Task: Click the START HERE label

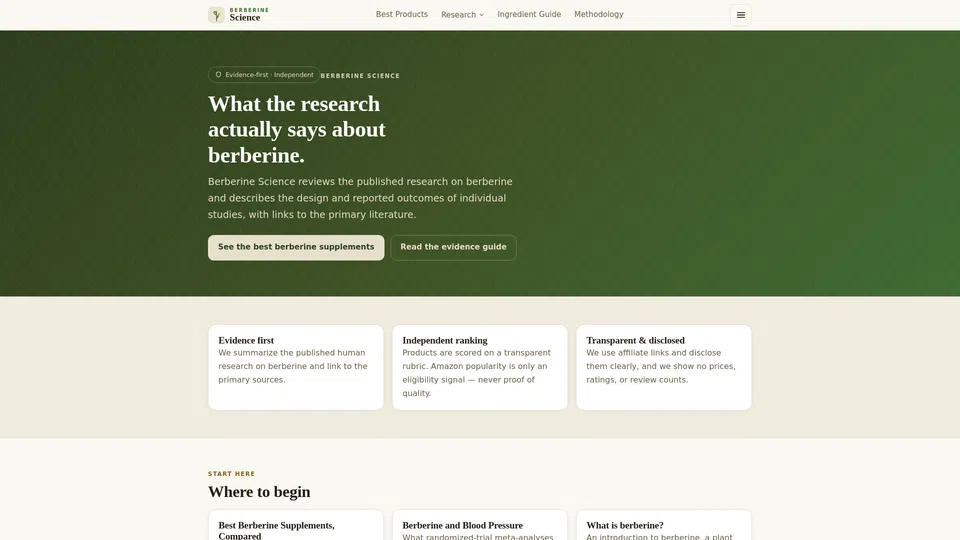Action: (x=231, y=474)
